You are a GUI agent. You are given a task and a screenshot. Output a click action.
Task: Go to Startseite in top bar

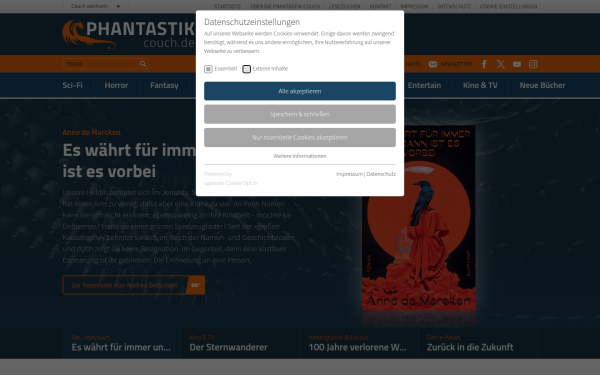coord(228,7)
